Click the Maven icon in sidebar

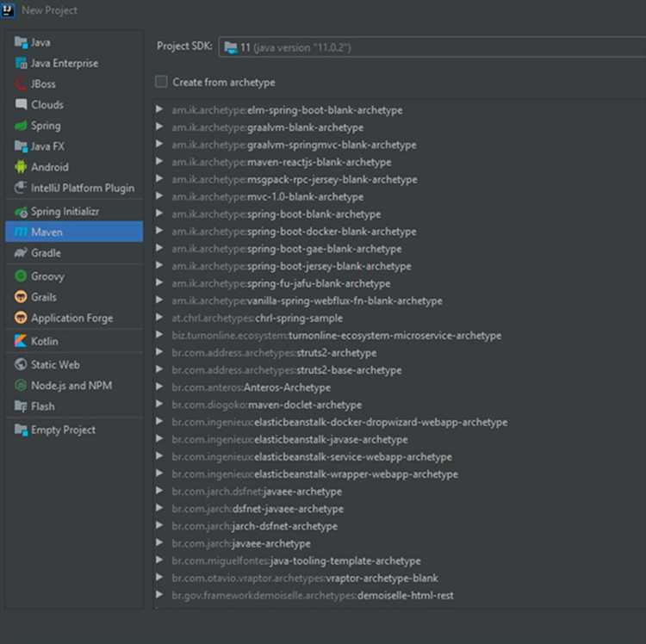pyautogui.click(x=21, y=232)
